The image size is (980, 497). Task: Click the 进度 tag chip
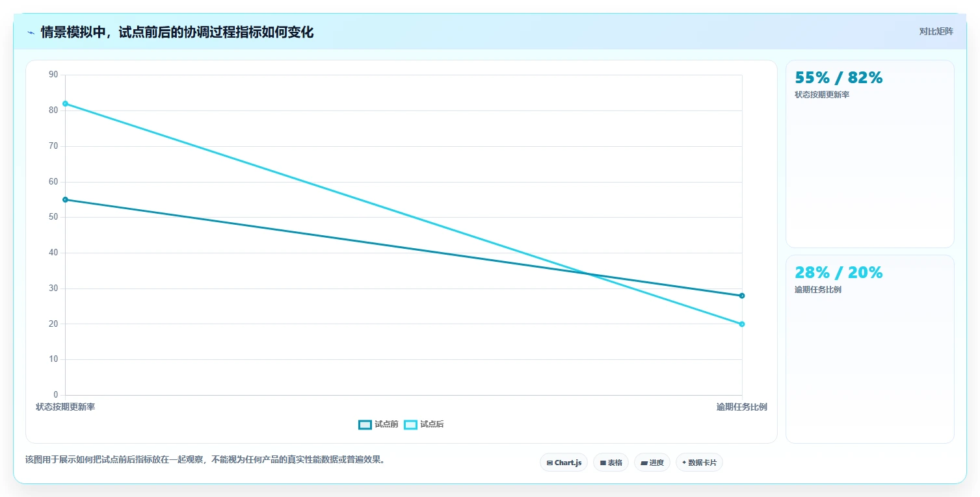coord(652,463)
